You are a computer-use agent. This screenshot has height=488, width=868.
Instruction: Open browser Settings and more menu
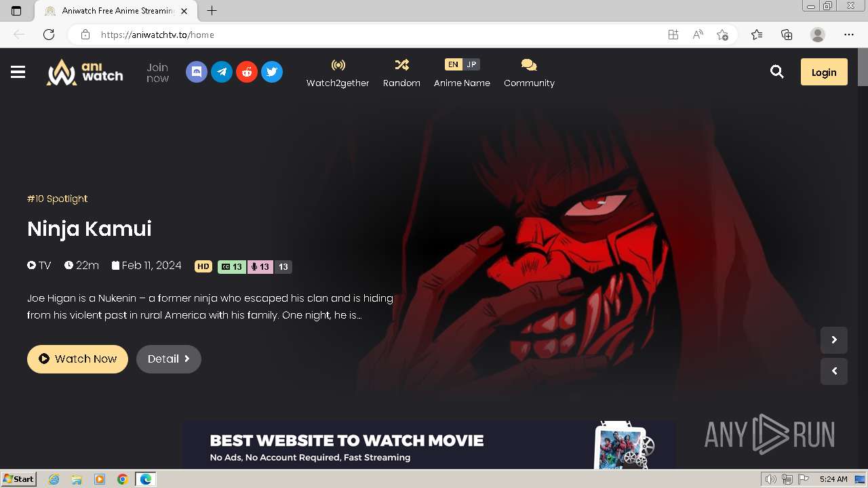point(849,35)
